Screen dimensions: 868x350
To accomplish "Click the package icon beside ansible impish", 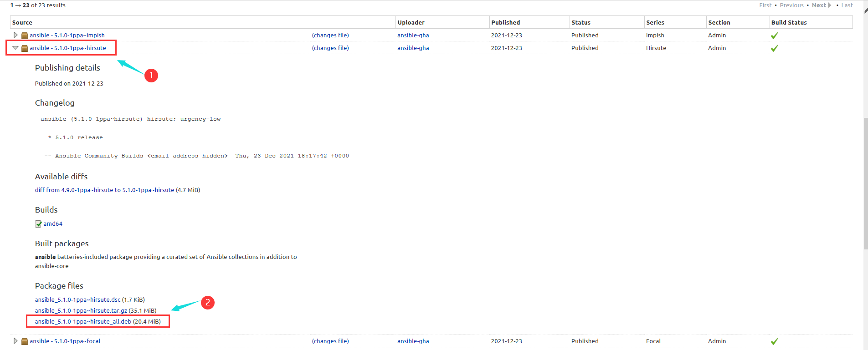I will point(25,36).
